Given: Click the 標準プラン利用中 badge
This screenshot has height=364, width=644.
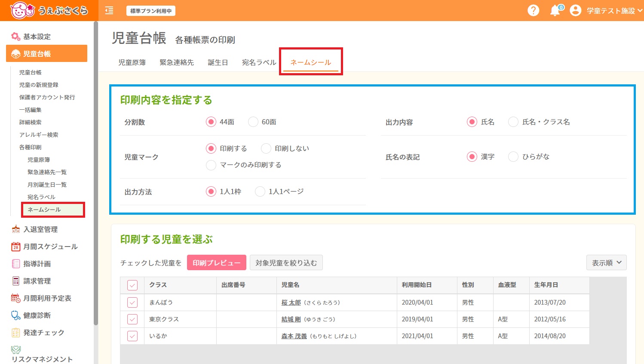Looking at the screenshot, I should tap(151, 11).
